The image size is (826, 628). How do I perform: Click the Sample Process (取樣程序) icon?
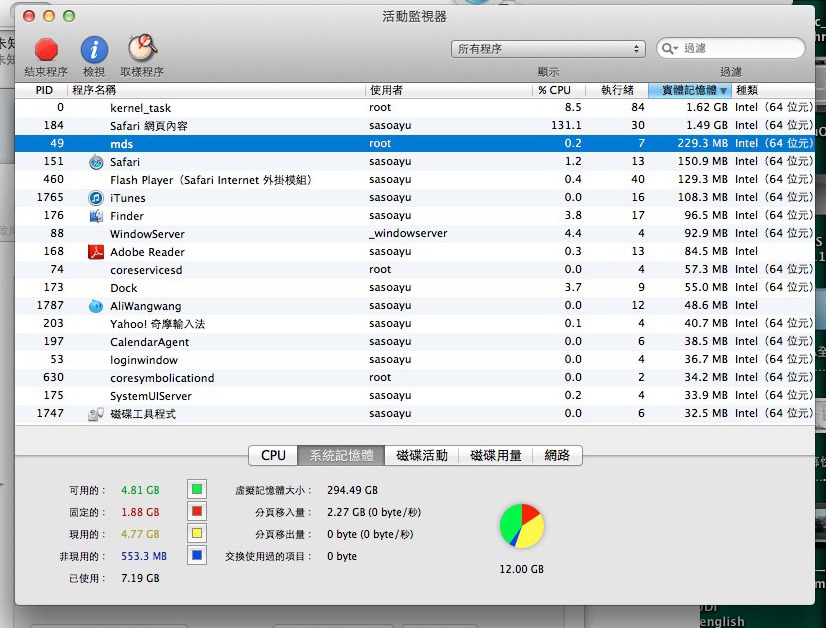click(x=142, y=48)
